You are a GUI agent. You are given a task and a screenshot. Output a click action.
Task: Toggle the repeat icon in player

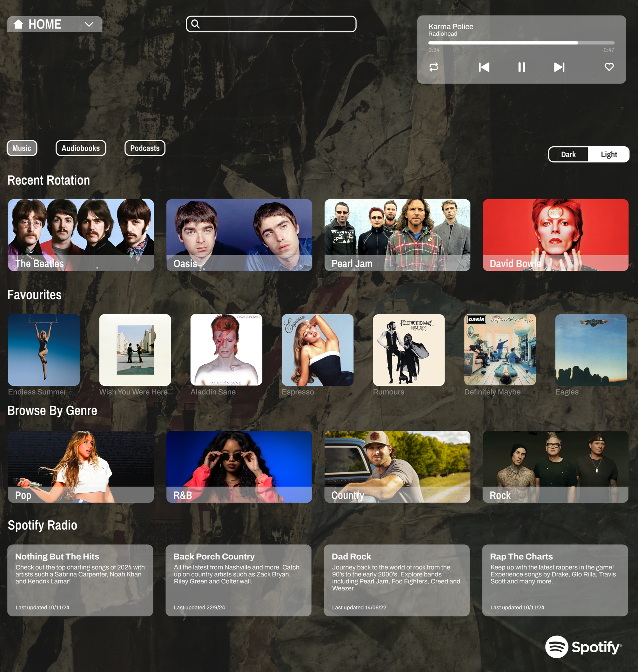pyautogui.click(x=433, y=67)
